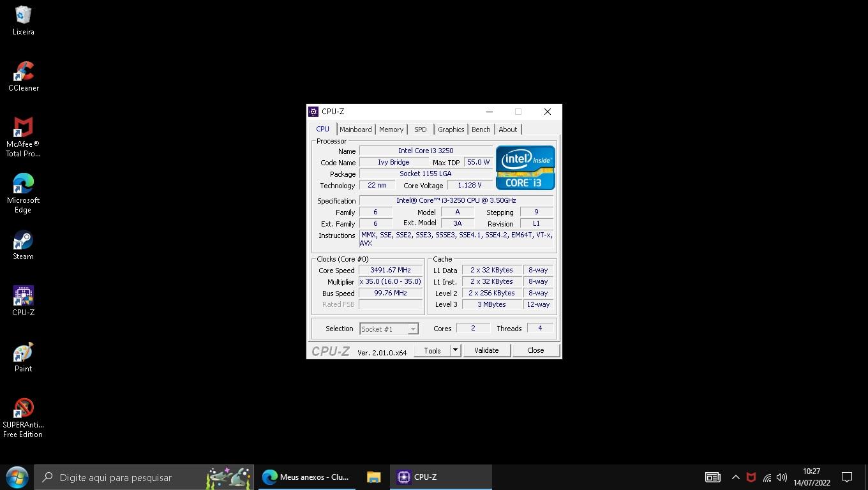Image resolution: width=868 pixels, height=490 pixels.
Task: Open the Windows Start button
Action: coord(17,477)
